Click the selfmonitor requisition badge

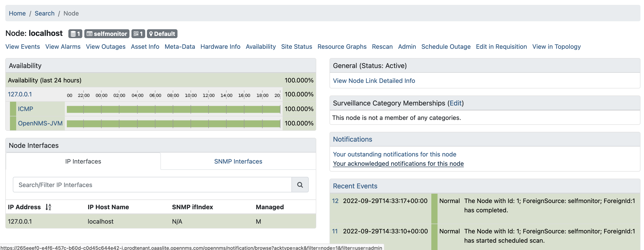pyautogui.click(x=107, y=33)
